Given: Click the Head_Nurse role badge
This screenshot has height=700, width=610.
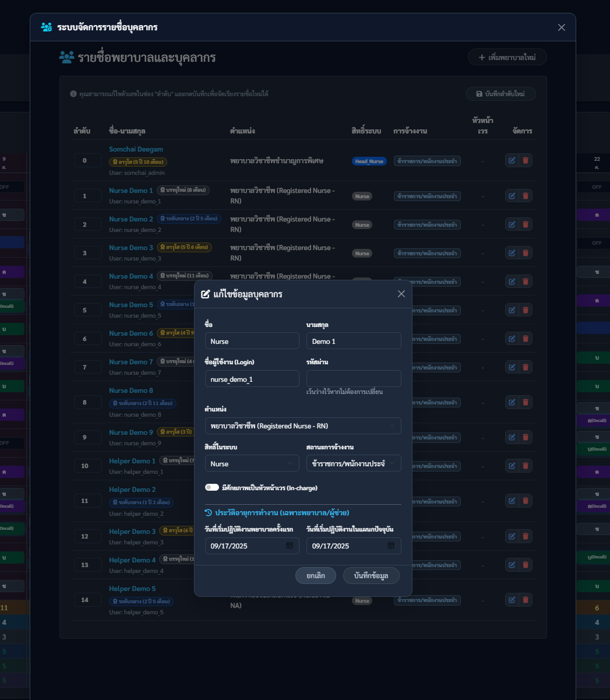Looking at the screenshot, I should [x=369, y=161].
